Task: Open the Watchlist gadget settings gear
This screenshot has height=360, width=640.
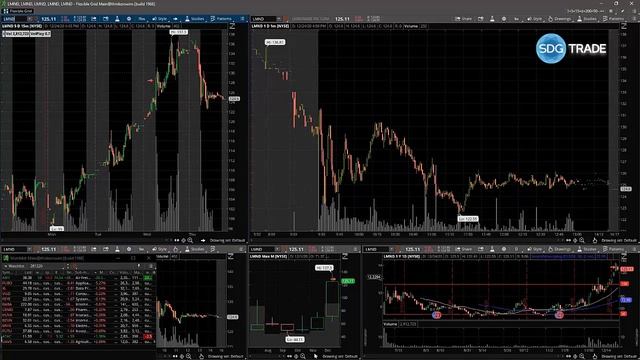Action: (151, 266)
